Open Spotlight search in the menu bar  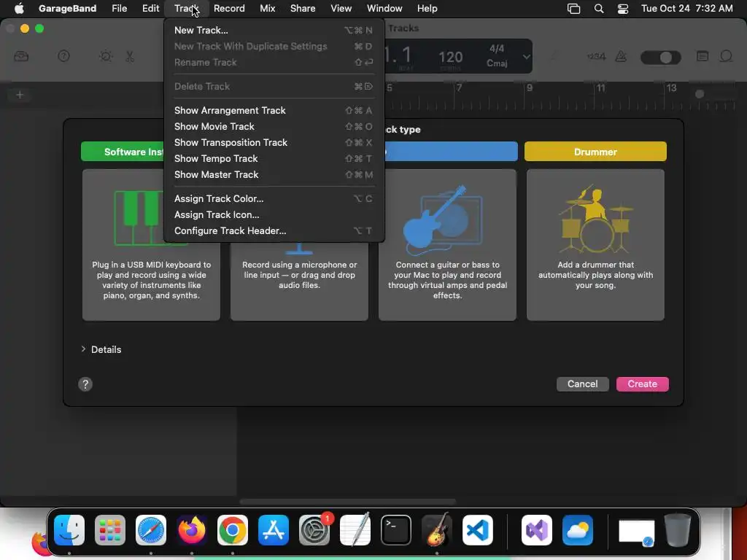(599, 9)
